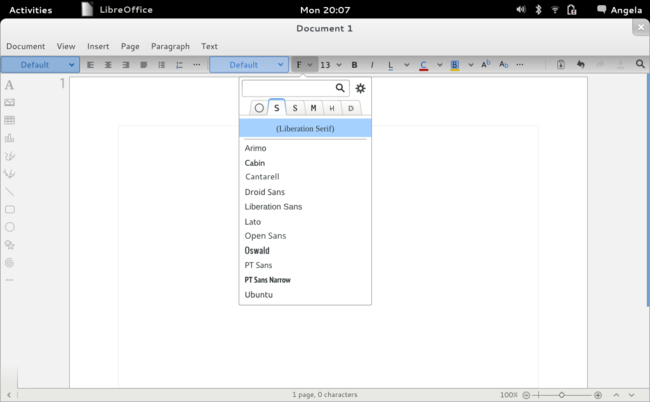Open GNOME Activities overview
The height and width of the screenshot is (402, 650).
point(31,10)
